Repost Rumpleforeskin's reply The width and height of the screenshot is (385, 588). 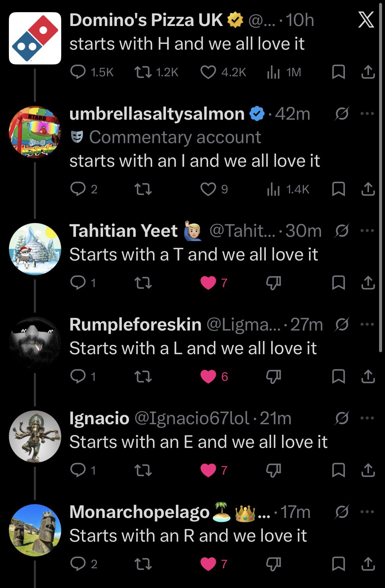point(143,377)
